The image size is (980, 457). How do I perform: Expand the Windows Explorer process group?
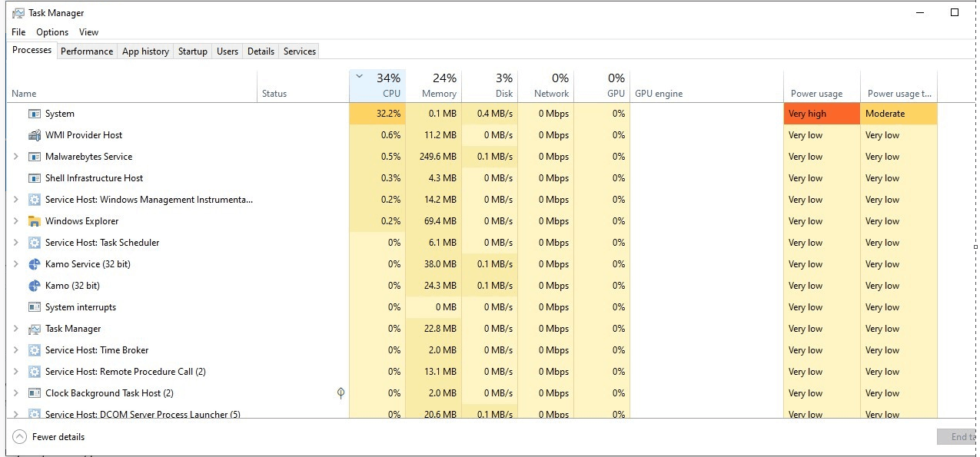tap(15, 221)
